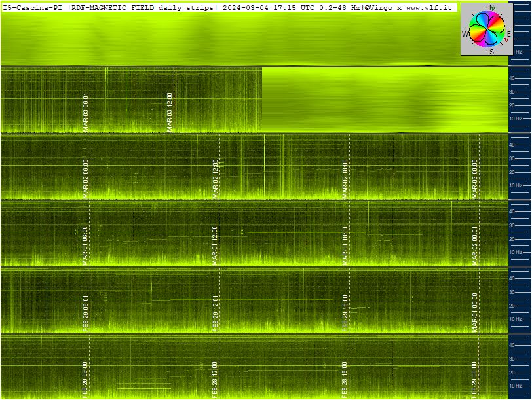Select the MAR-03 12:00 time marker
The height and width of the screenshot is (400, 532).
click(x=170, y=113)
